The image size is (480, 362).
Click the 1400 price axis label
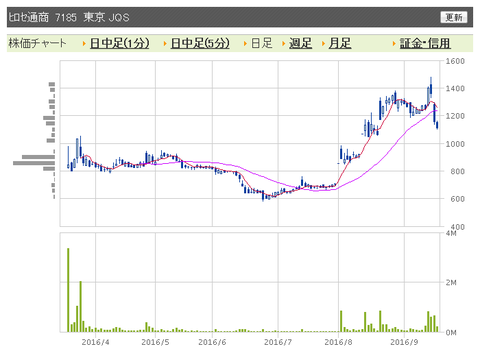[x=455, y=88]
